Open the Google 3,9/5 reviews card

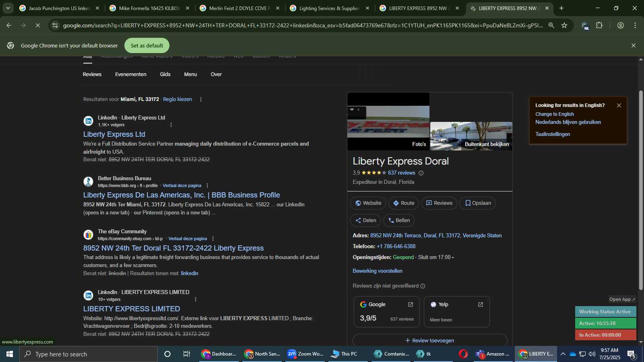click(387, 312)
